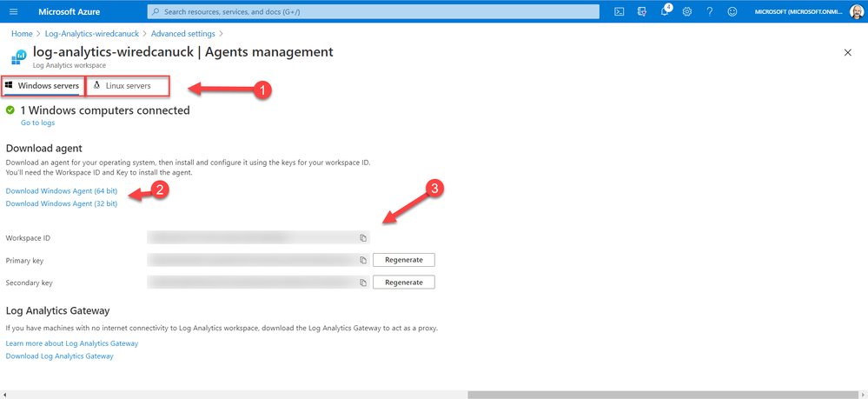Click the user account avatar
This screenshot has width=868, height=399.
click(857, 11)
